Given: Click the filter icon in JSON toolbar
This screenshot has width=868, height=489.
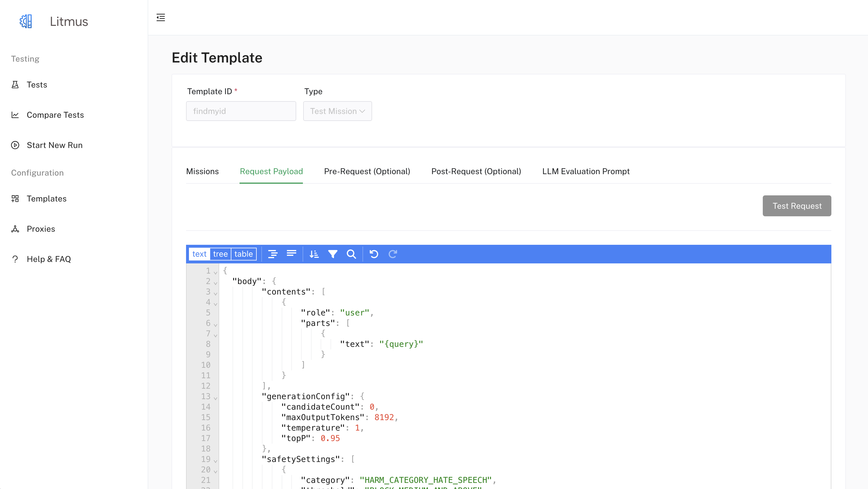Looking at the screenshot, I should click(x=333, y=254).
